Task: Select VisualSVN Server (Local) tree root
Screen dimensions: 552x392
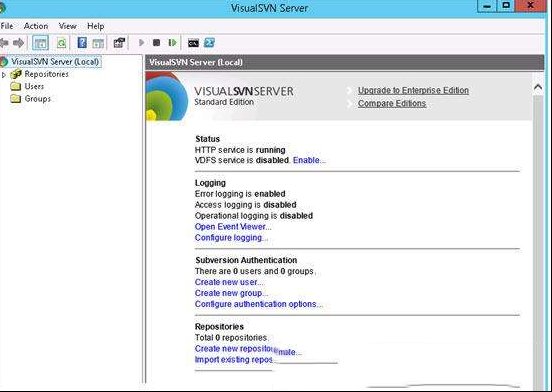Action: pos(55,62)
